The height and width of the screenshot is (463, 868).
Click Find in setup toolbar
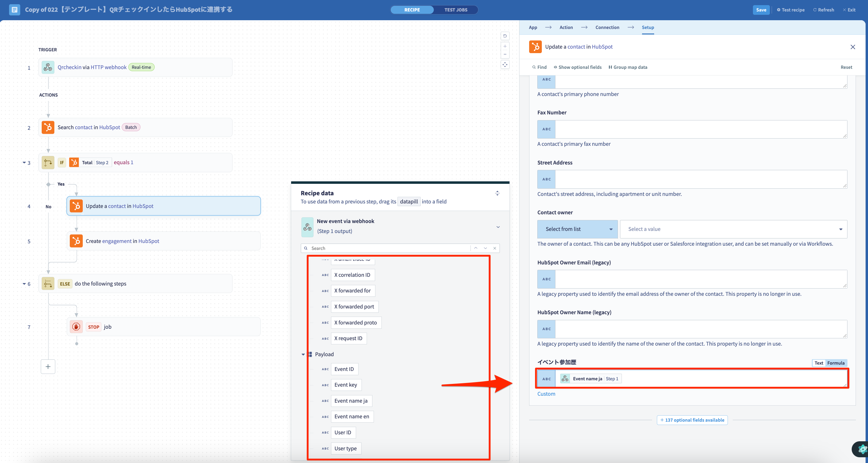(539, 67)
